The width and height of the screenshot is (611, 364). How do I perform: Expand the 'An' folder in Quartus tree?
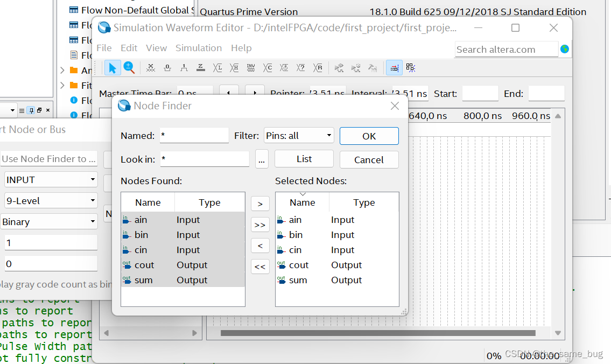[x=62, y=70]
